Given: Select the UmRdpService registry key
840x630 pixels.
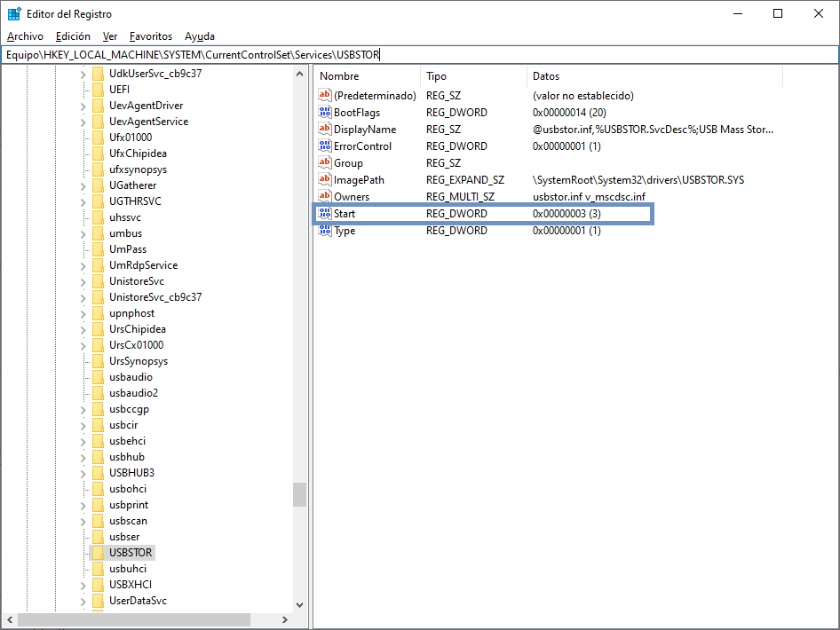Looking at the screenshot, I should pyautogui.click(x=143, y=265).
